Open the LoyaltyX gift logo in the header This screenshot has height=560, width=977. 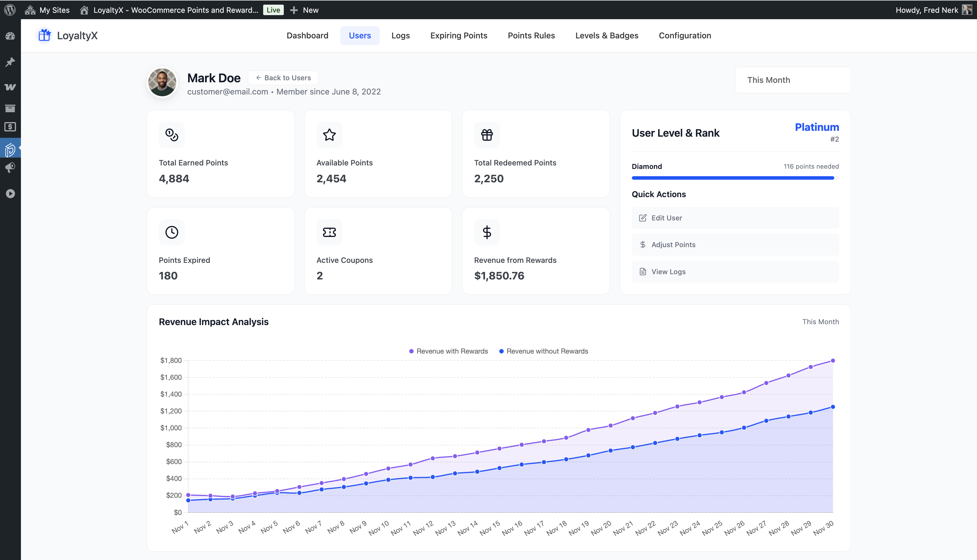point(44,35)
